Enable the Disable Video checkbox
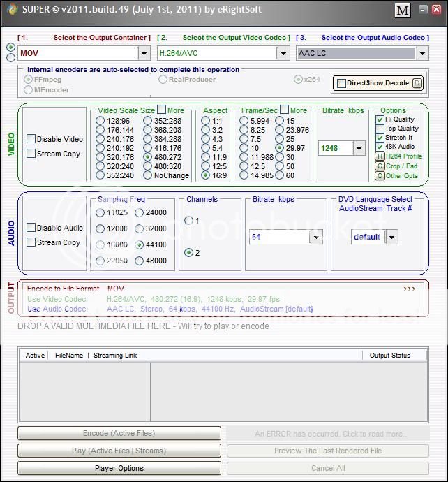 pos(31,139)
